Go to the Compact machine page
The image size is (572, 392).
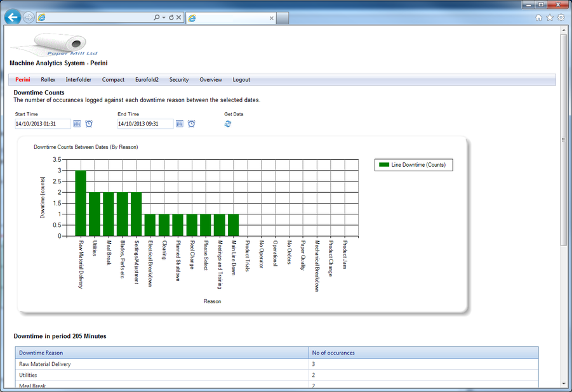click(x=113, y=80)
